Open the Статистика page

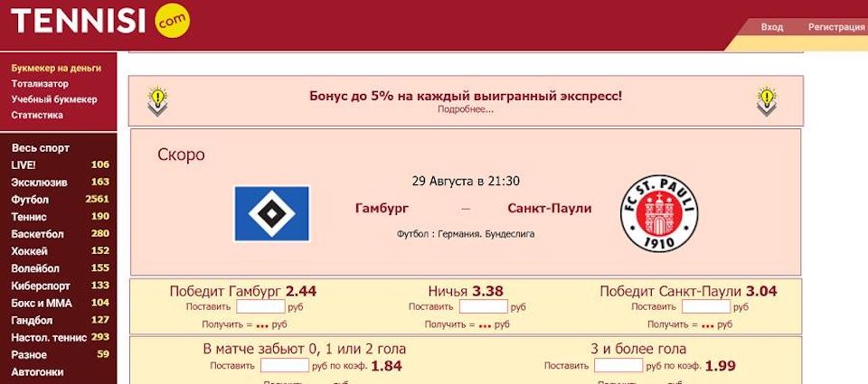coord(37,116)
